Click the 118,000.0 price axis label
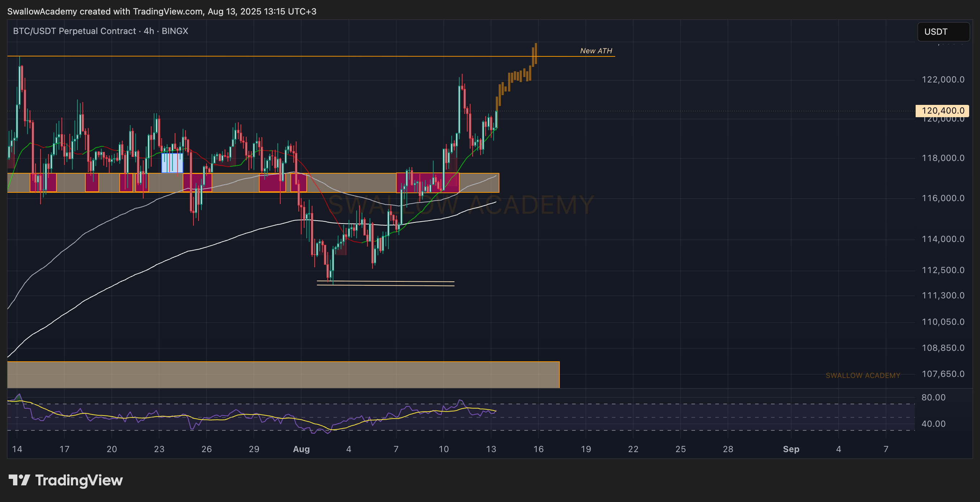Viewport: 980px width, 502px height. [x=943, y=158]
